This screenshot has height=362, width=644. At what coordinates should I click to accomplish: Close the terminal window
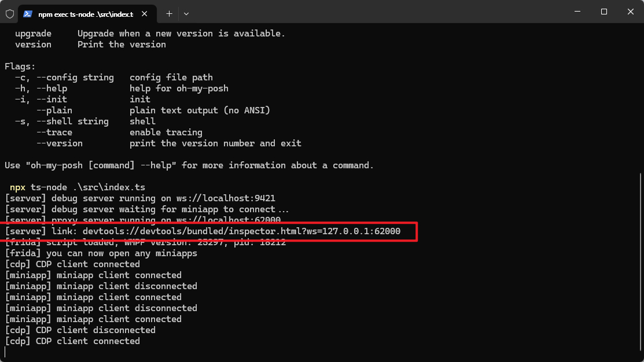click(631, 12)
